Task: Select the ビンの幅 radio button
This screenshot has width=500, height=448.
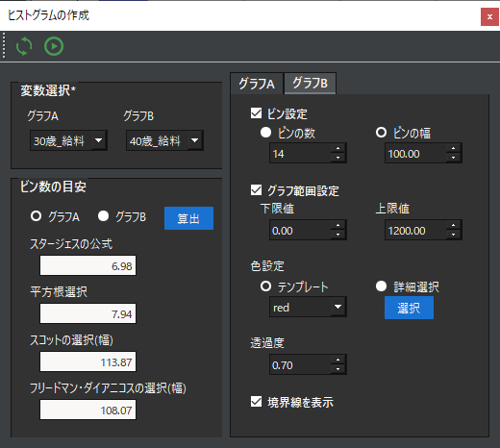Action: [x=381, y=133]
